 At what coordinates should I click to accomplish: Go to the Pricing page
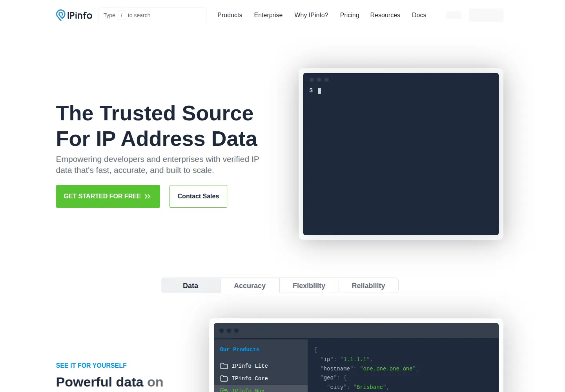tap(350, 15)
